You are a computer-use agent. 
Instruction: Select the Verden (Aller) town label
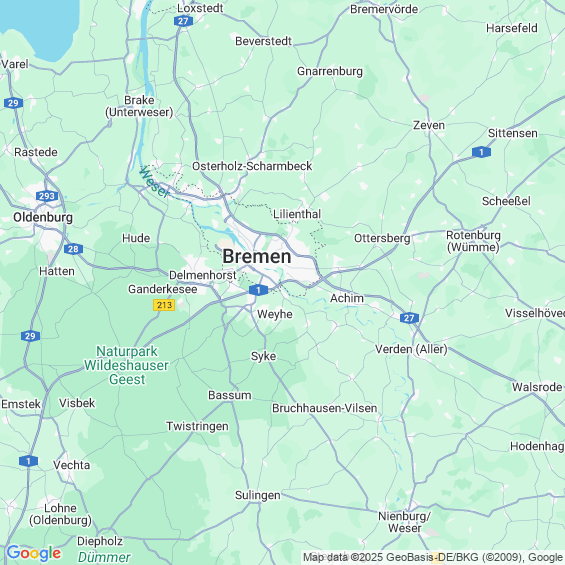point(411,349)
